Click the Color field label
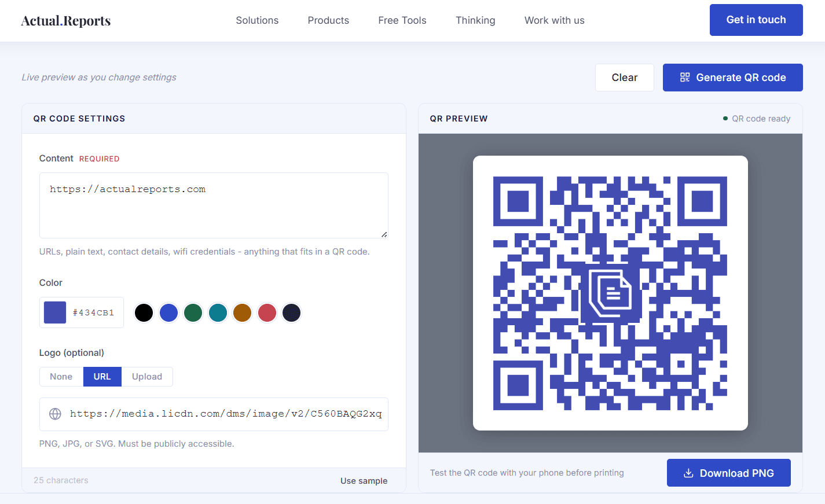Image resolution: width=825 pixels, height=504 pixels. point(51,283)
